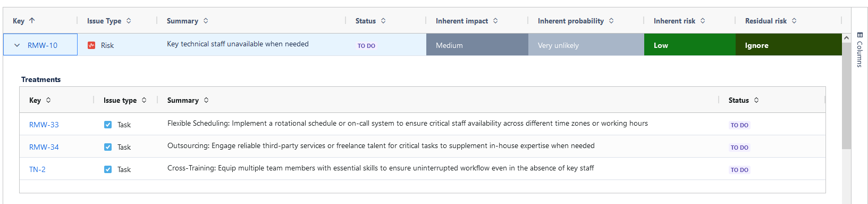Open TO DO status dropdown for RMW-33
The image size is (868, 204).
pos(739,125)
